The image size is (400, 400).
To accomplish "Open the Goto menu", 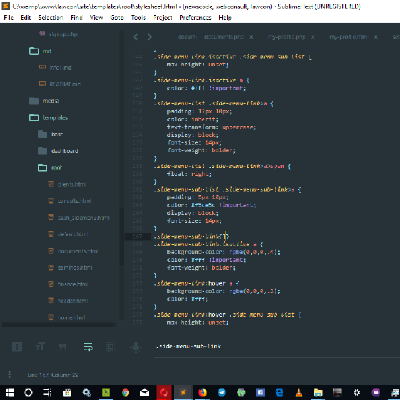I will coord(117,17).
